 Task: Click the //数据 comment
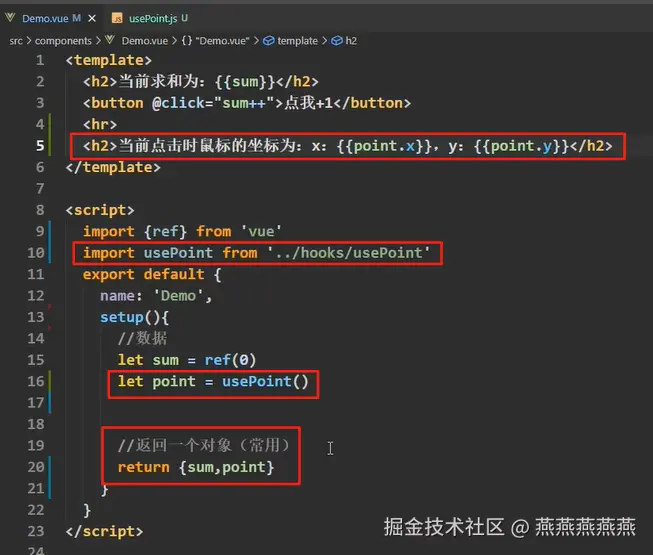(x=142, y=338)
